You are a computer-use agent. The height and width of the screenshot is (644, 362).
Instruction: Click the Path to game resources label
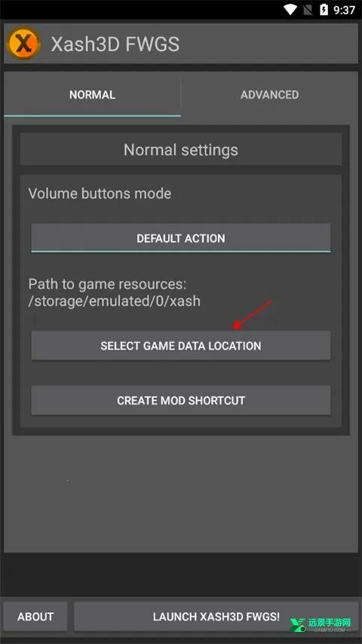(108, 284)
